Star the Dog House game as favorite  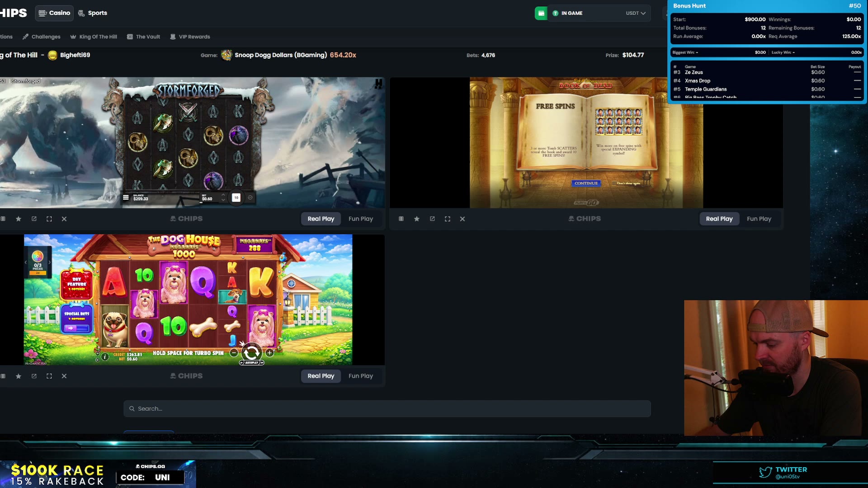tap(19, 376)
